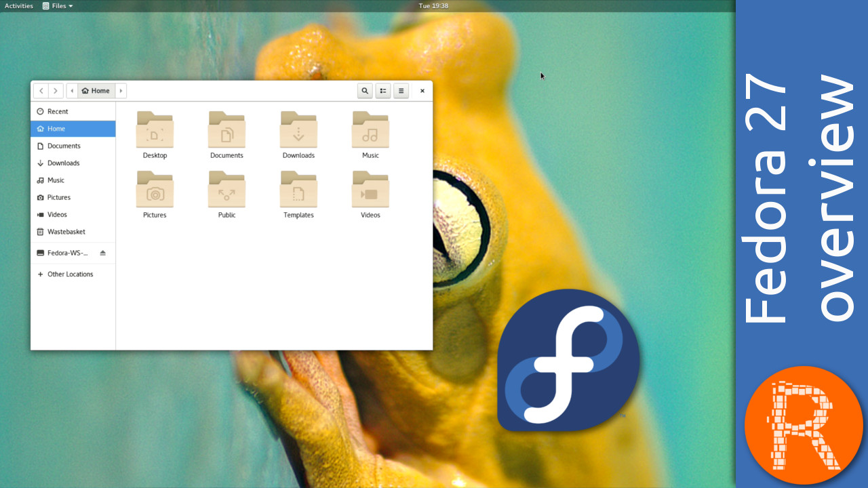This screenshot has width=868, height=488.
Task: Select Videos in the sidebar
Action: [x=73, y=214]
